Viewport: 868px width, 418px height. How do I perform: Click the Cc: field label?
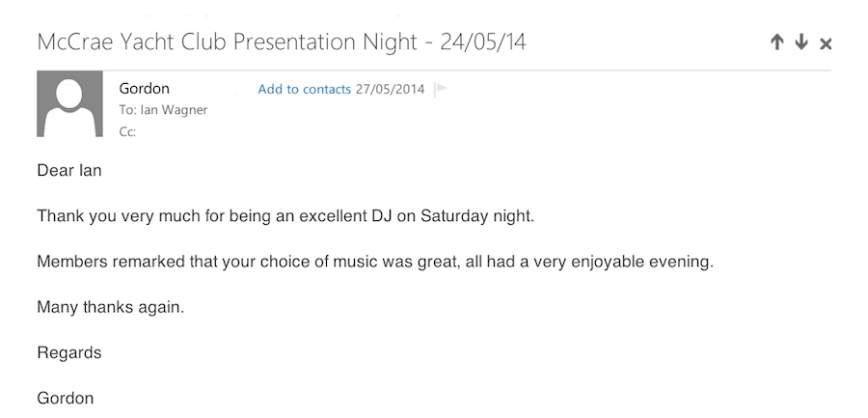127,132
